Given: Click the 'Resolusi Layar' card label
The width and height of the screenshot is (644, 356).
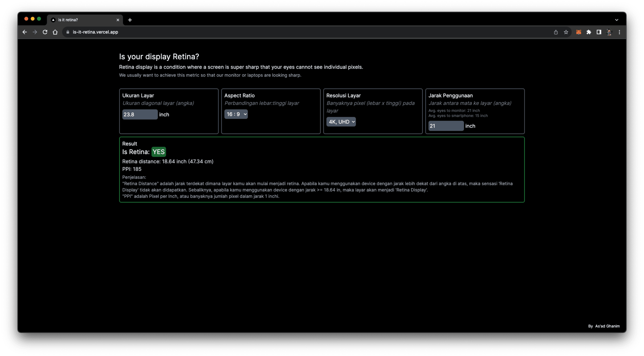Looking at the screenshot, I should [343, 95].
